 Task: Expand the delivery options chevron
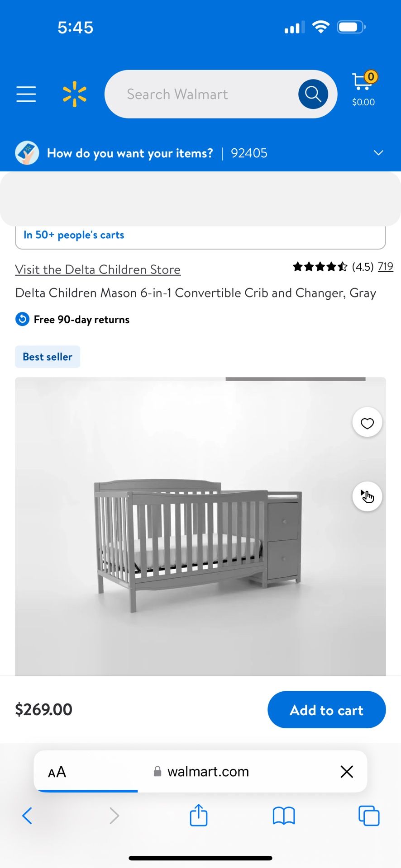(x=378, y=153)
